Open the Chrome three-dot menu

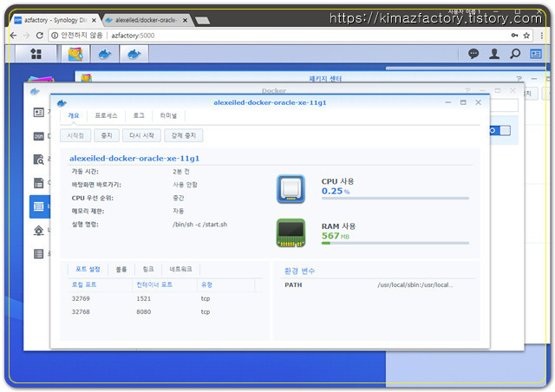(x=541, y=36)
